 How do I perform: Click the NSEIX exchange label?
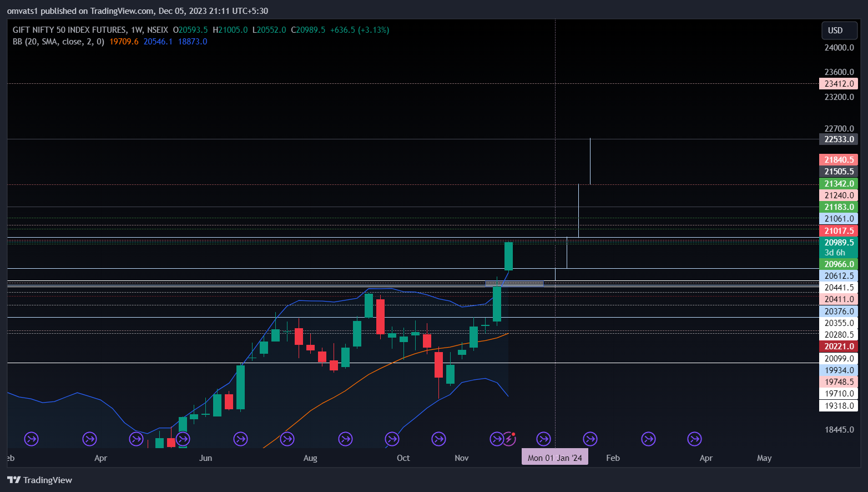pos(158,30)
